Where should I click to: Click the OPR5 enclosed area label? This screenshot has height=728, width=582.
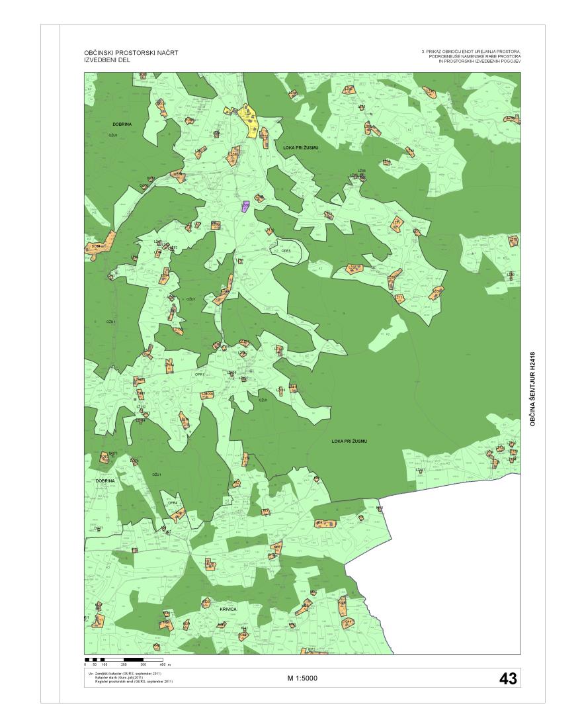click(x=286, y=251)
